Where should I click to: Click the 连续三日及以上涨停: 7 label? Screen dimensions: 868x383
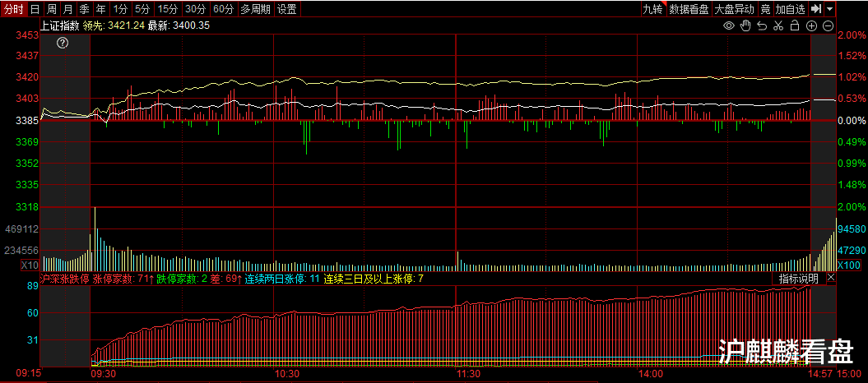[374, 279]
